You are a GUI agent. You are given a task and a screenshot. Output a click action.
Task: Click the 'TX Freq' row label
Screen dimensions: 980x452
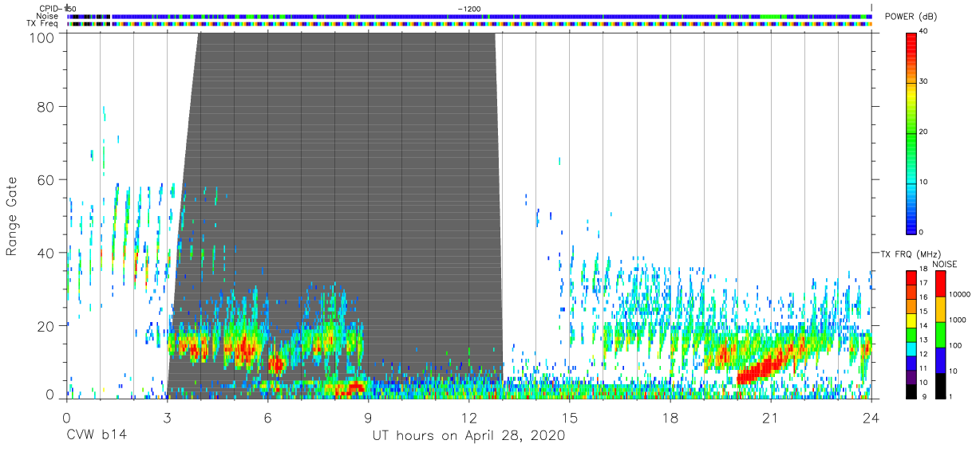point(43,24)
